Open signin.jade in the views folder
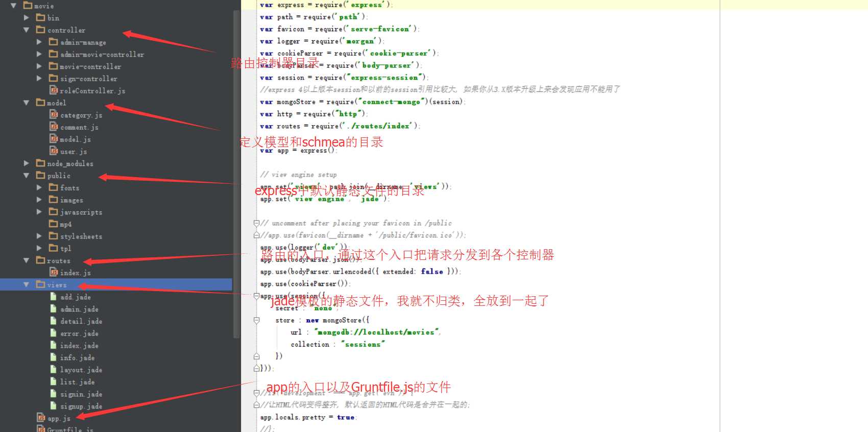Image resolution: width=868 pixels, height=432 pixels. [81, 394]
